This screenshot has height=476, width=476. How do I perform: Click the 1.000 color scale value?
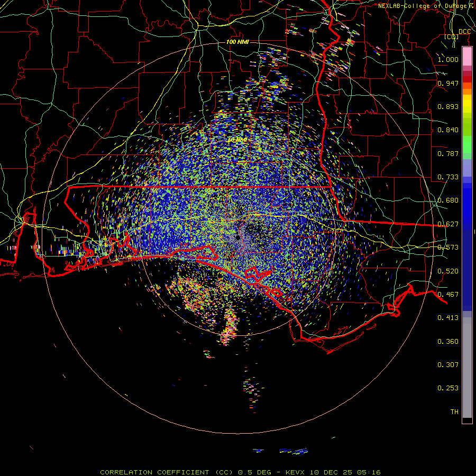pos(448,59)
